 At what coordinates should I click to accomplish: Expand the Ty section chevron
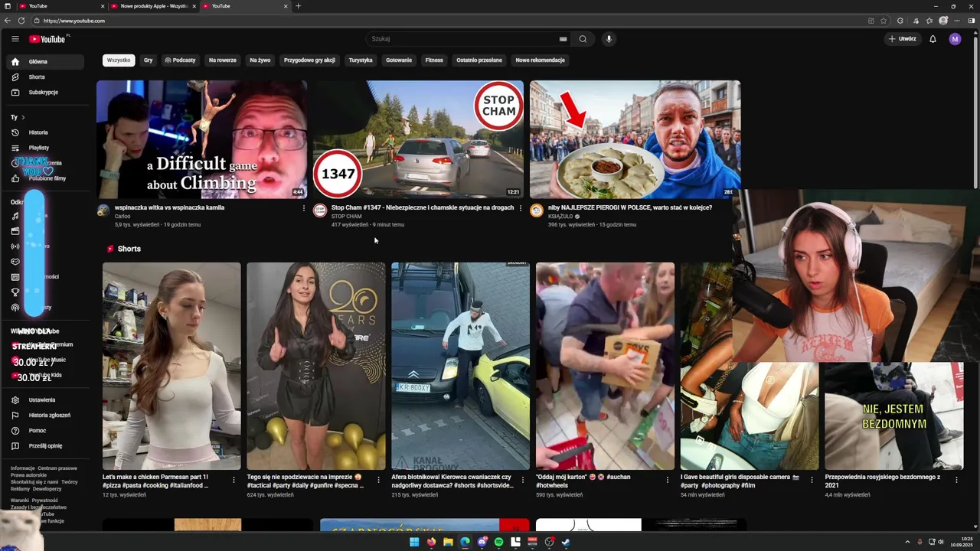pyautogui.click(x=23, y=117)
